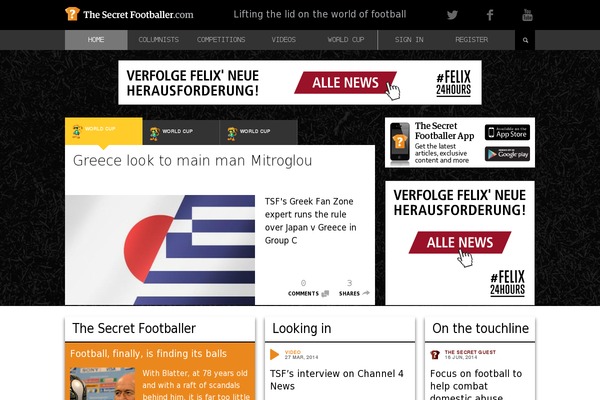600x400 pixels.
Task: Open the Twitter icon in header
Action: [x=452, y=15]
